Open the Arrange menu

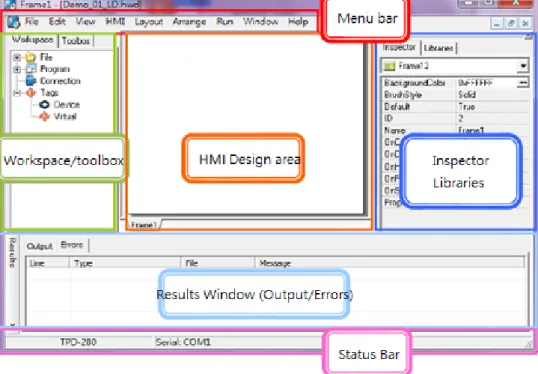click(x=189, y=22)
